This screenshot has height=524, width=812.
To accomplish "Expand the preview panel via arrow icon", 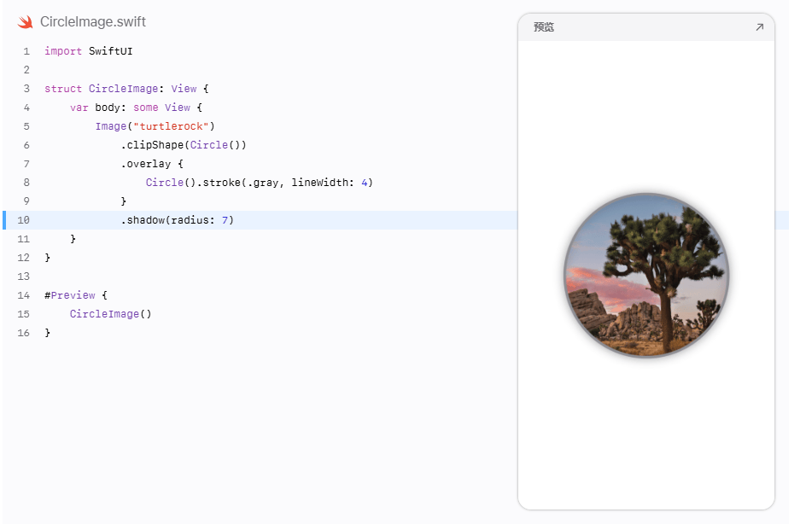I will 759,27.
